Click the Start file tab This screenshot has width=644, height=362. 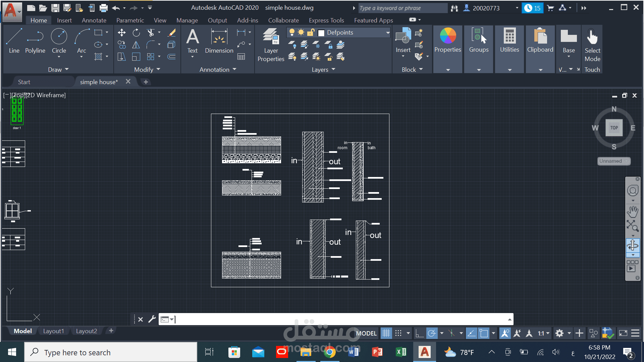click(x=24, y=82)
